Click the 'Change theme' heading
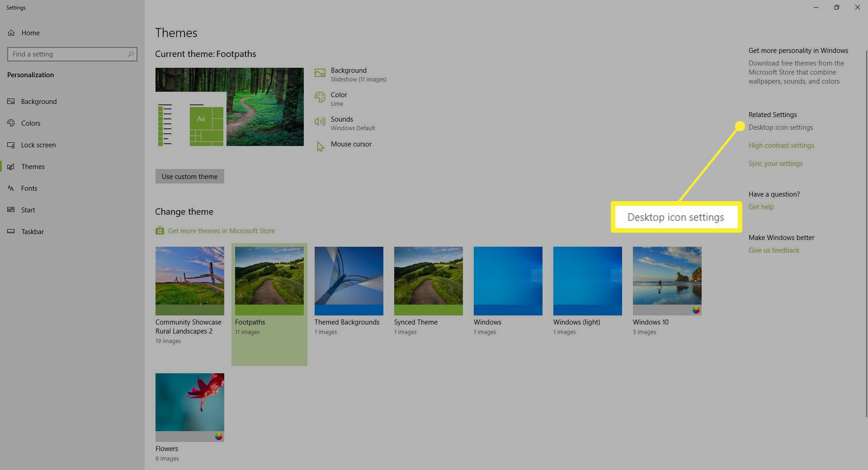The height and width of the screenshot is (470, 868). [x=184, y=212]
